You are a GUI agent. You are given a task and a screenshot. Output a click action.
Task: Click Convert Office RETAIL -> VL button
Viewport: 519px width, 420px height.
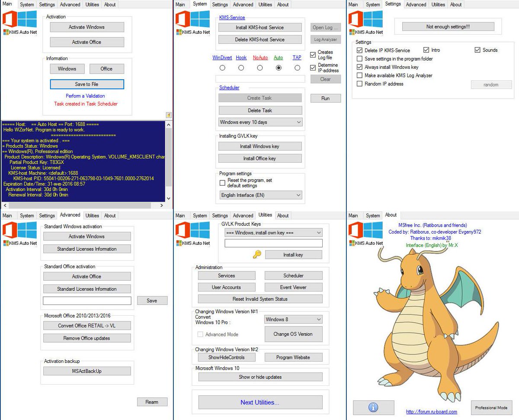(x=87, y=326)
